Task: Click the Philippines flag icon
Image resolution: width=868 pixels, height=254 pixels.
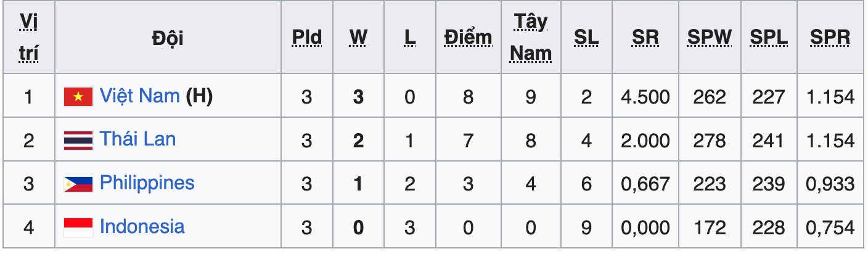Action: [78, 184]
